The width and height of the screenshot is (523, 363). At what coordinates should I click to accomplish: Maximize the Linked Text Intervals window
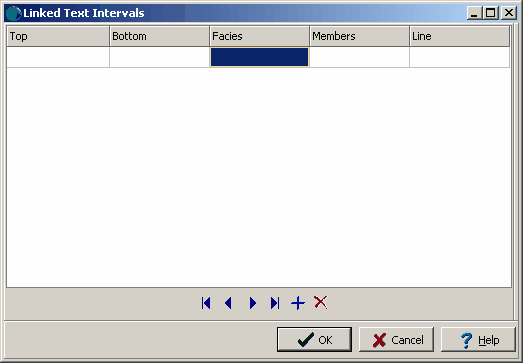click(x=491, y=13)
